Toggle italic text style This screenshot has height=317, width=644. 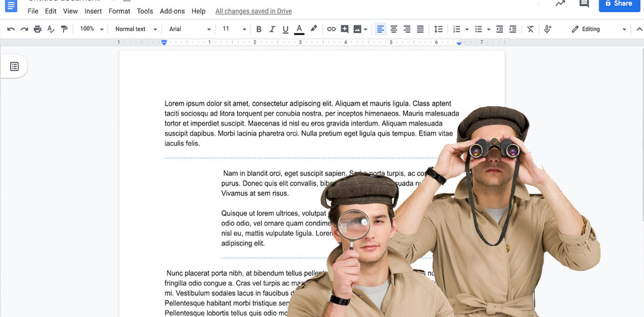point(272,29)
